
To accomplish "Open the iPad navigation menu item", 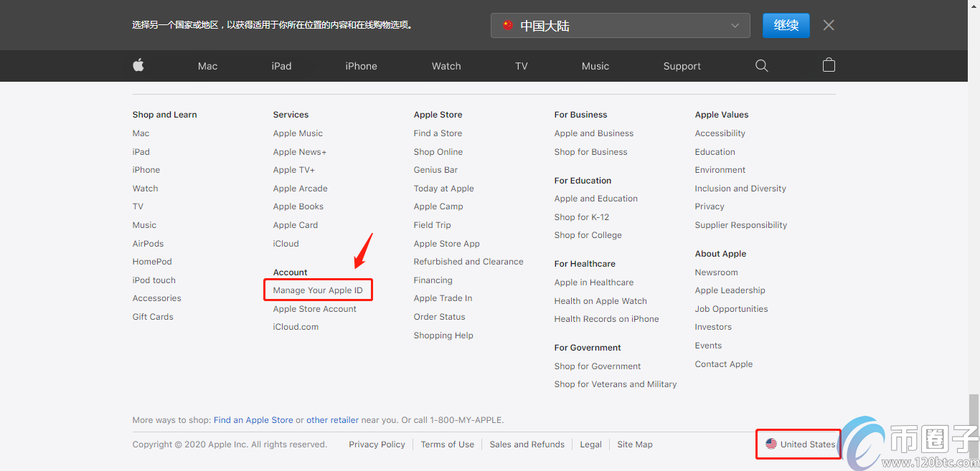I will coord(281,66).
